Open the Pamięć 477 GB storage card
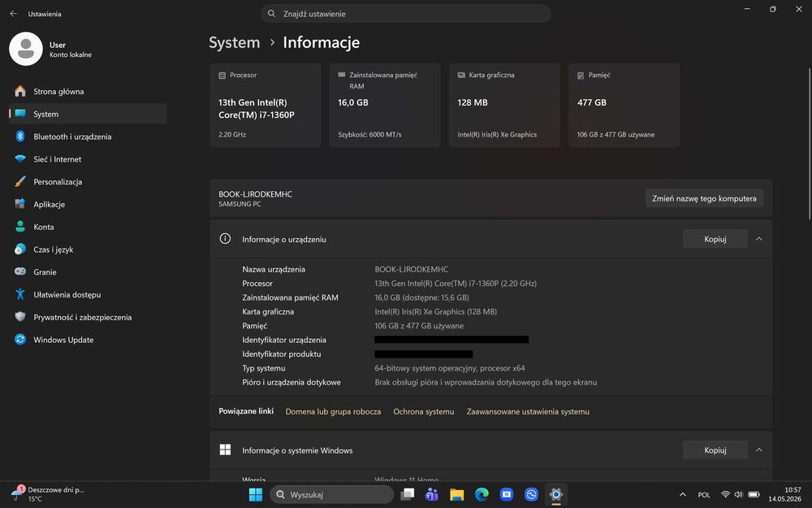 [624, 105]
